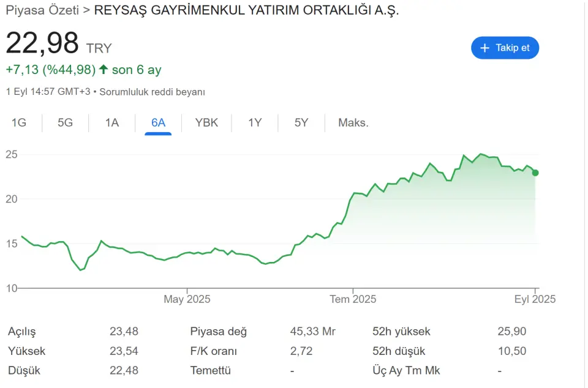Click the Düşük label
Screen dimensions: 588x388
tap(24, 370)
